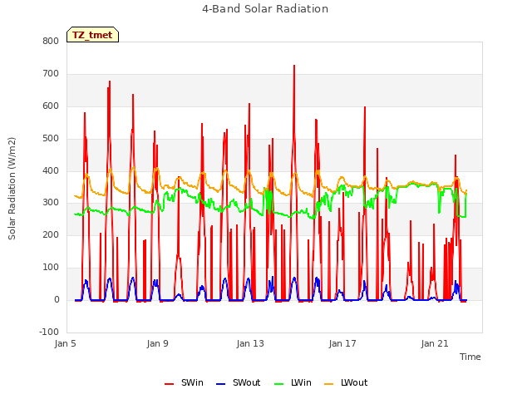Image resolution: width=532 pixels, height=399 pixels.
Task: Click the Jan 9 x-axis label
Action: [157, 343]
